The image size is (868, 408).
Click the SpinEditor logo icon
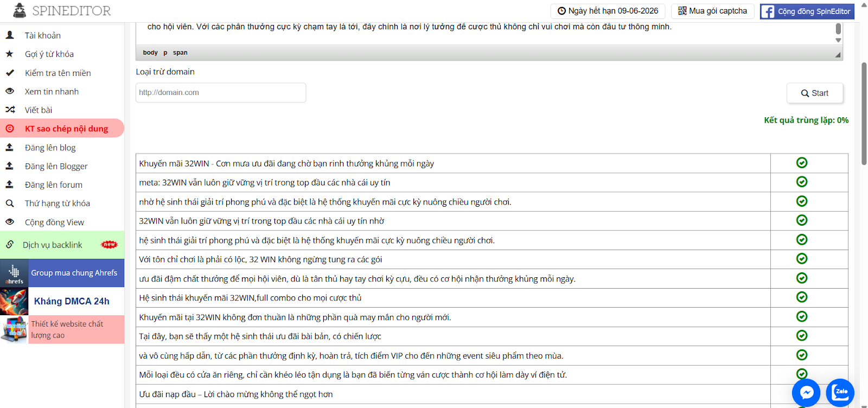pos(20,10)
